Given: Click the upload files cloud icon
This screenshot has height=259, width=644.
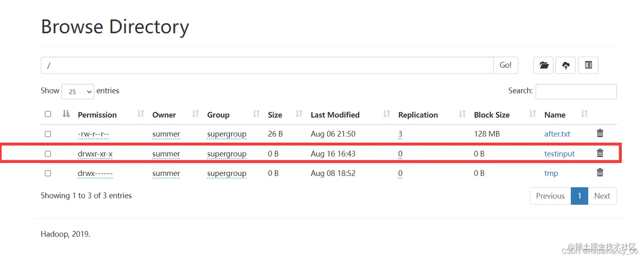Looking at the screenshot, I should (566, 65).
